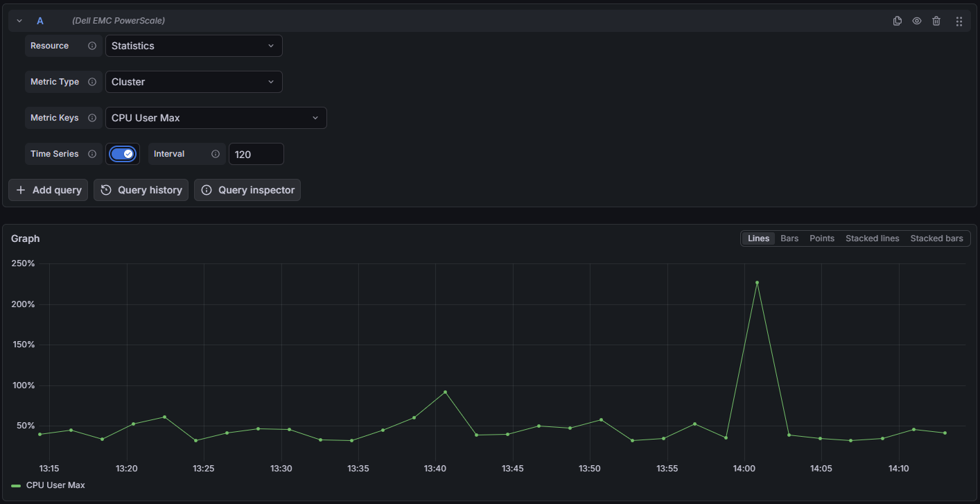Switch graph to Stacked lines view
The image size is (980, 504).
tap(872, 238)
